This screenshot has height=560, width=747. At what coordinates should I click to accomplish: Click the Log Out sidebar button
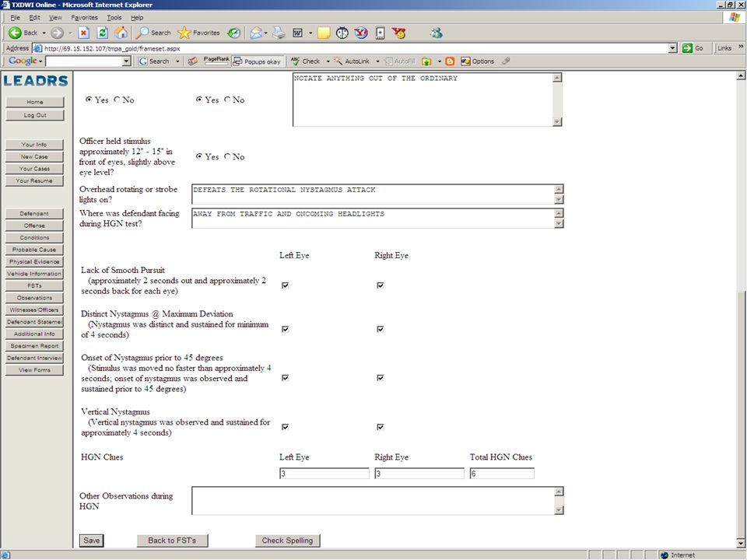pyautogui.click(x=34, y=115)
